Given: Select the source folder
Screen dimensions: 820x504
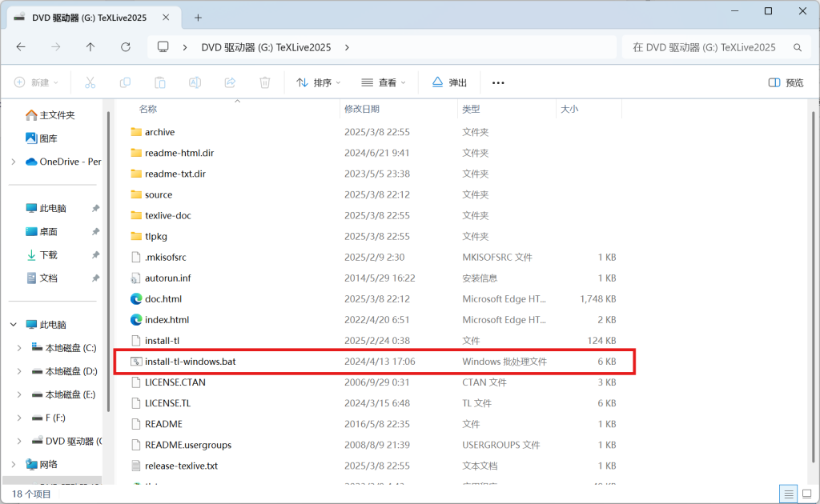Looking at the screenshot, I should click(159, 195).
